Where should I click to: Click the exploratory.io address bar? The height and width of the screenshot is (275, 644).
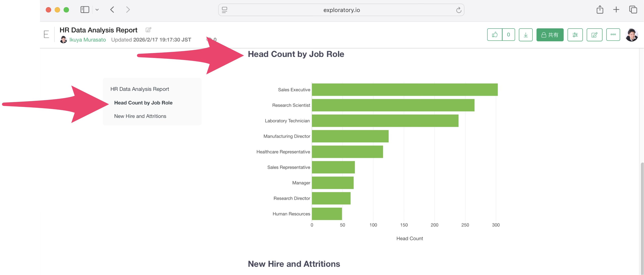[341, 10]
